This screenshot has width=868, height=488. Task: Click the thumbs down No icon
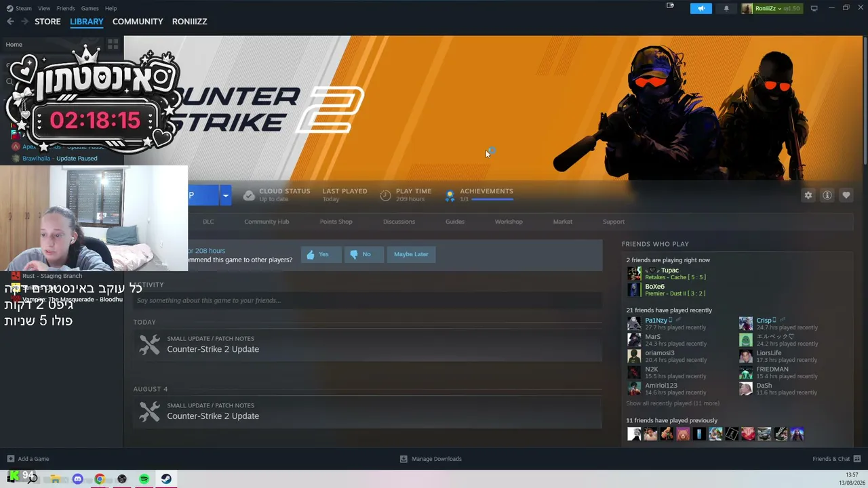pos(353,254)
